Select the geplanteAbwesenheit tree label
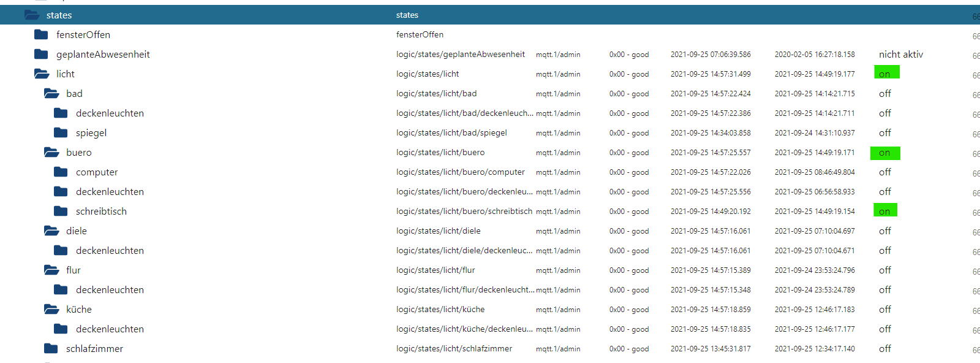The height and width of the screenshot is (363, 980). [103, 55]
